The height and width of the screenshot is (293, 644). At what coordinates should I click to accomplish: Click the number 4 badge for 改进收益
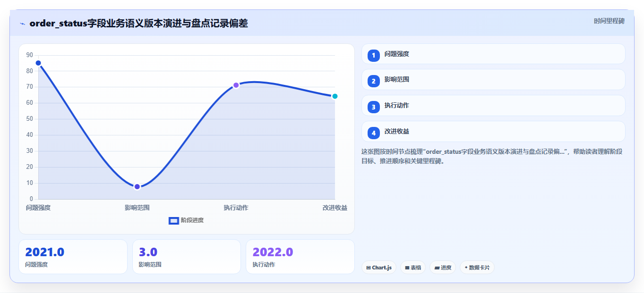tap(373, 133)
